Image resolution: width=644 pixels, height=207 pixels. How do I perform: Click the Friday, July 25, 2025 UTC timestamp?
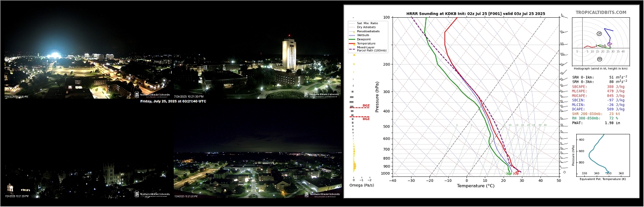coord(173,101)
